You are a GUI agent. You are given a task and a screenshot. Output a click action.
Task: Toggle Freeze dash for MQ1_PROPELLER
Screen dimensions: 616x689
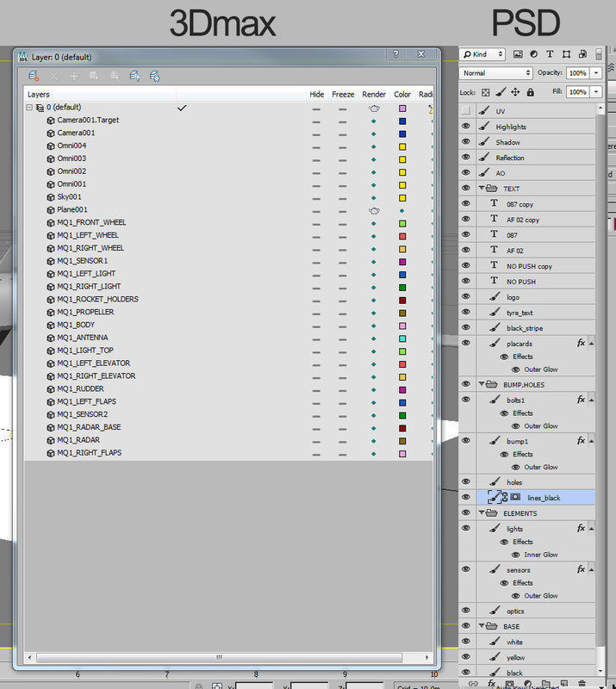point(343,313)
